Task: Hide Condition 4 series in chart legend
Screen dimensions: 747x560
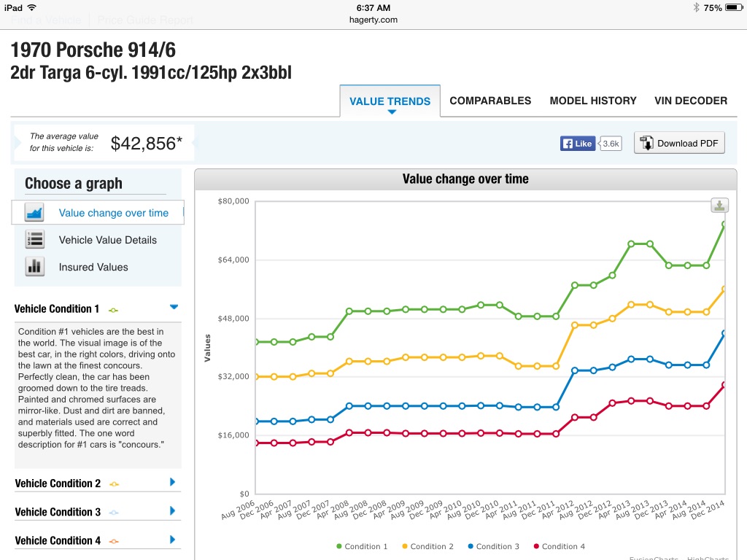Action: [559, 546]
